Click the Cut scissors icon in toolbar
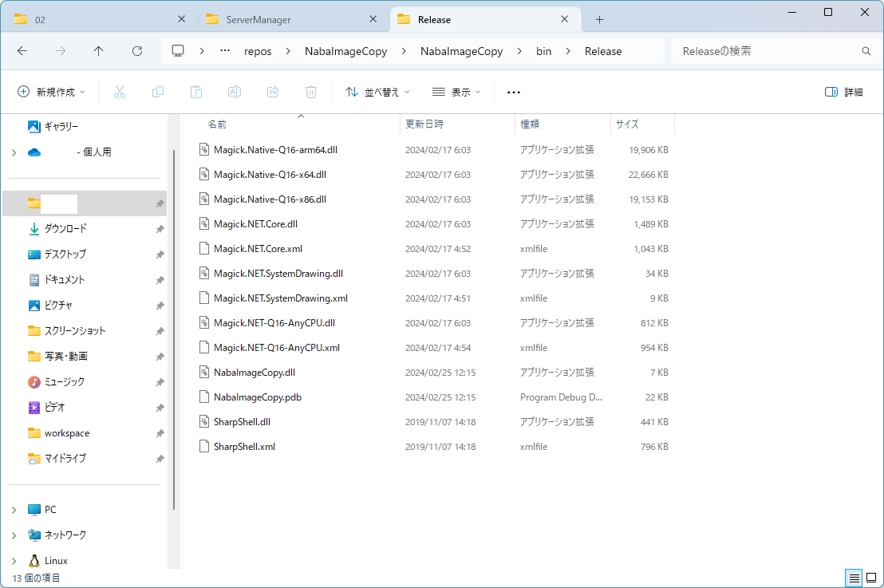 (x=120, y=92)
